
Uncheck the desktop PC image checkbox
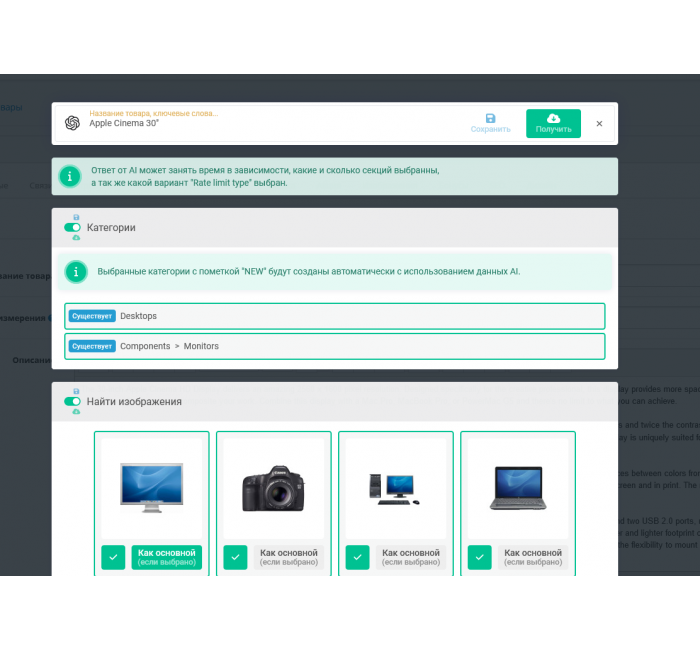(358, 557)
